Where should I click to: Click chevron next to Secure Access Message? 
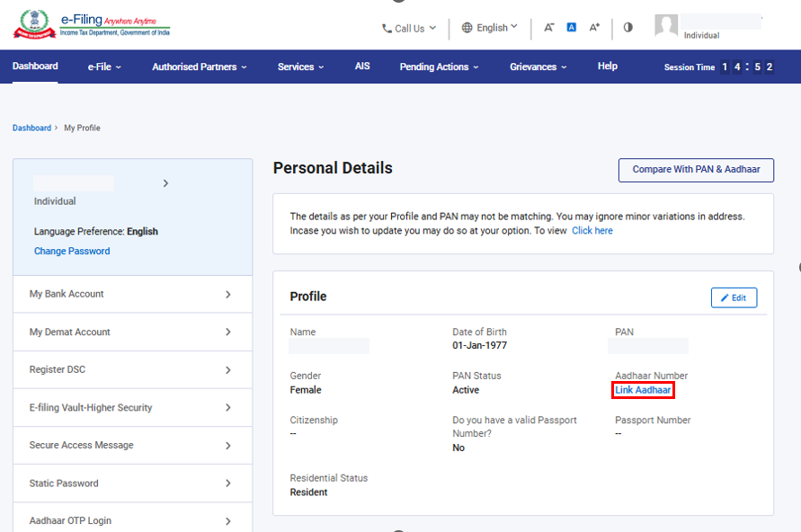(x=227, y=446)
